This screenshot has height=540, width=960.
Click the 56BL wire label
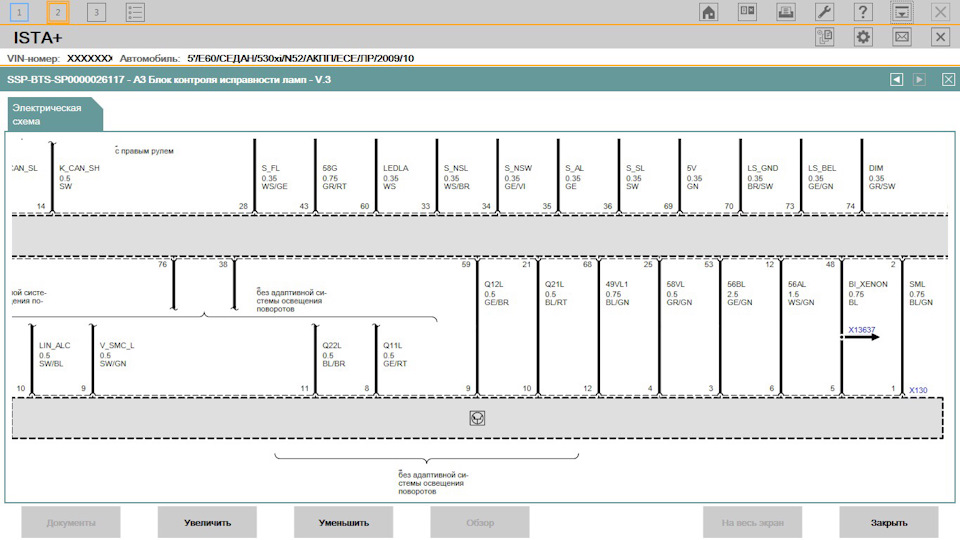pos(736,284)
